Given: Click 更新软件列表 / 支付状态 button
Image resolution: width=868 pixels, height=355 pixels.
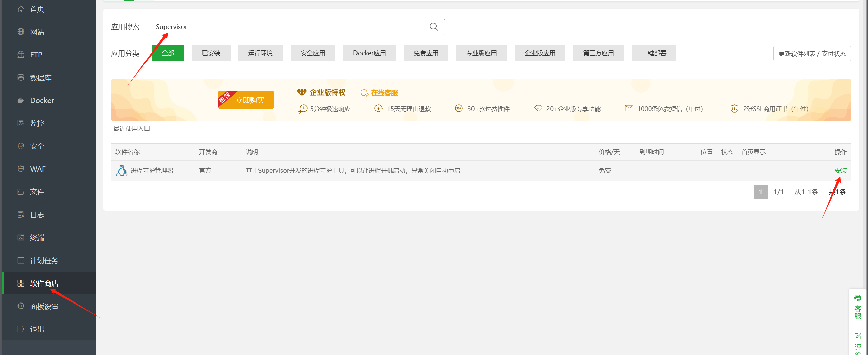Looking at the screenshot, I should pyautogui.click(x=812, y=54).
